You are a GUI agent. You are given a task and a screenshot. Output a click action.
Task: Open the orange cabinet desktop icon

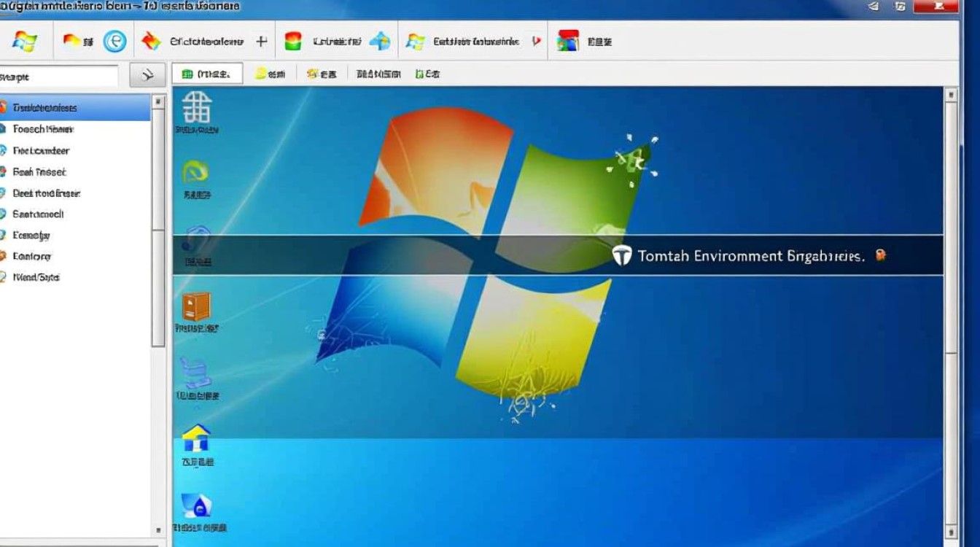click(195, 306)
